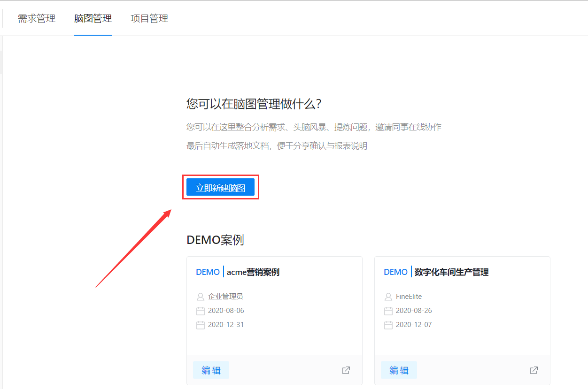Edit the 数字化车间生产管理 demo

click(399, 370)
